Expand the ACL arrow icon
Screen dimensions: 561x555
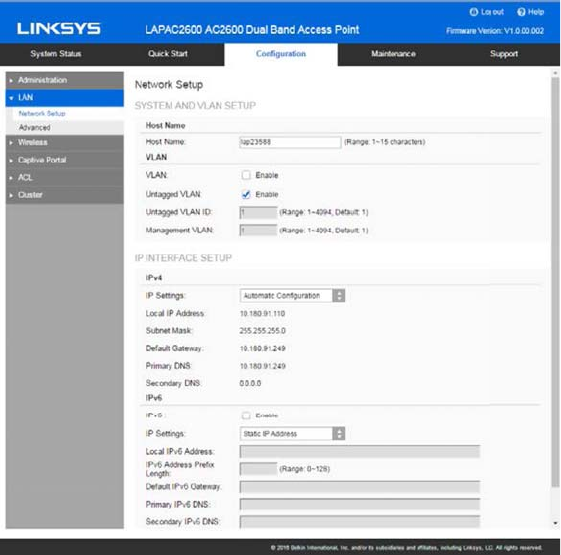[11, 178]
